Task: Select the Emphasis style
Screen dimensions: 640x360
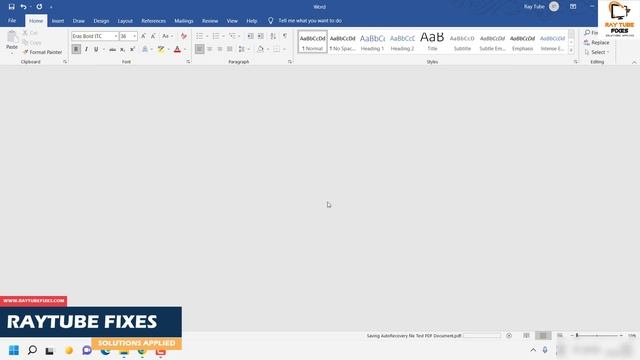Action: [522, 42]
